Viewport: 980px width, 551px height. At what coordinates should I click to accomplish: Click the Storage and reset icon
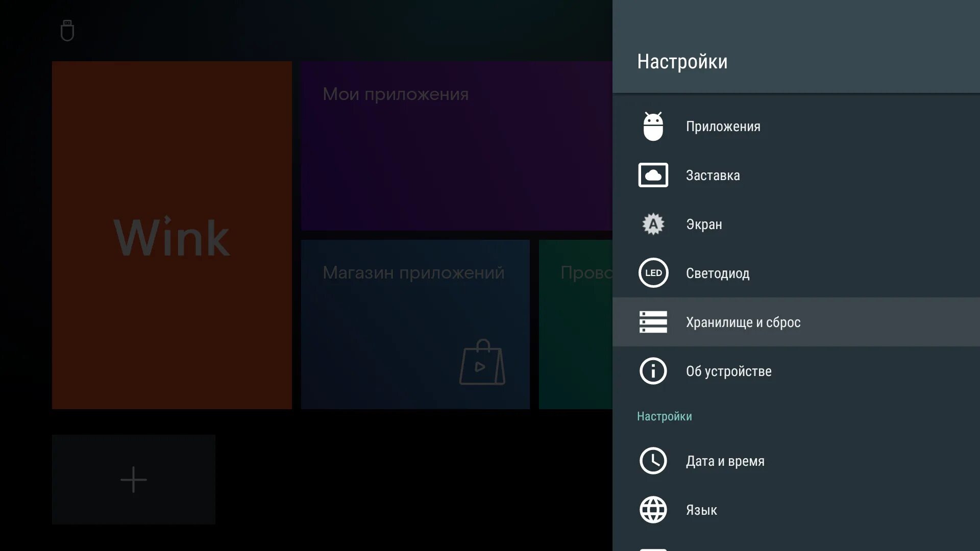click(x=653, y=322)
